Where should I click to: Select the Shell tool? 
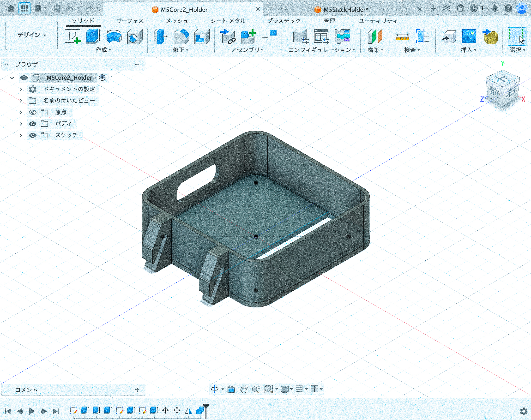pyautogui.click(x=202, y=36)
